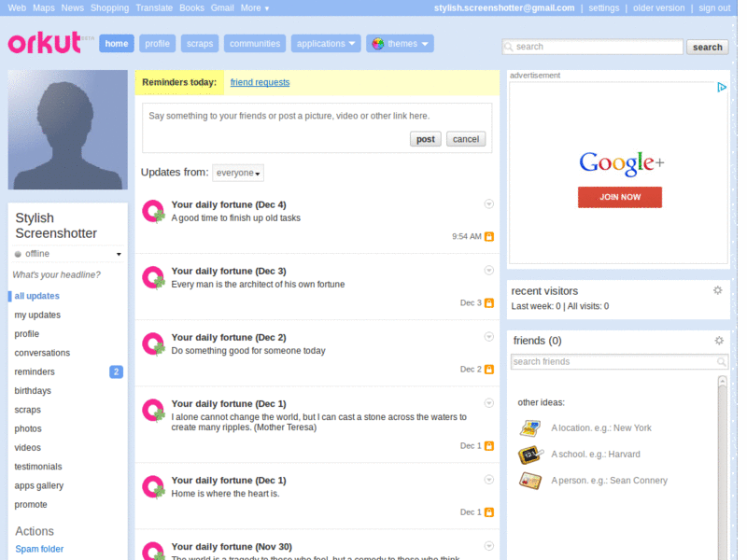Open apps gallery in the sidebar
Viewport: 747px width, 560px height.
coord(38,485)
